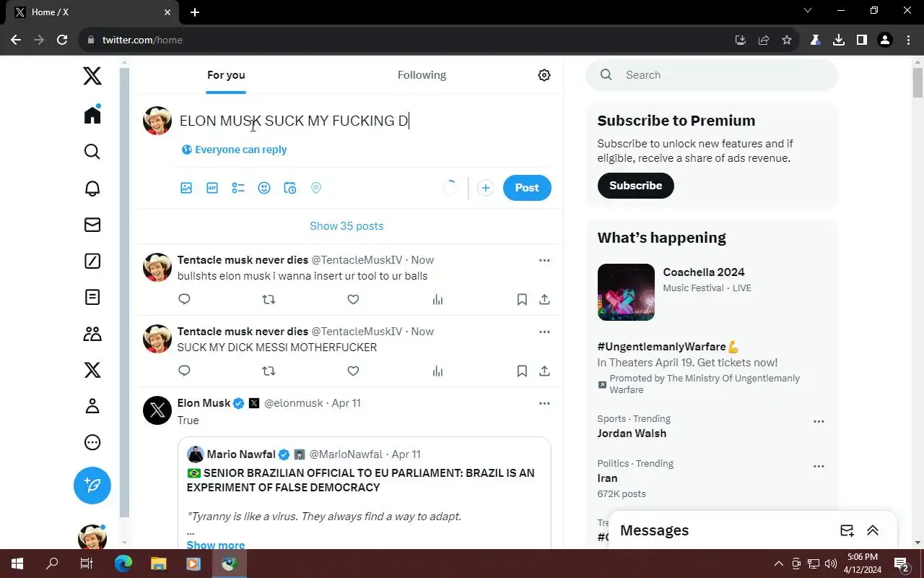
Task: Open Notifications bell icon
Action: pyautogui.click(x=92, y=189)
